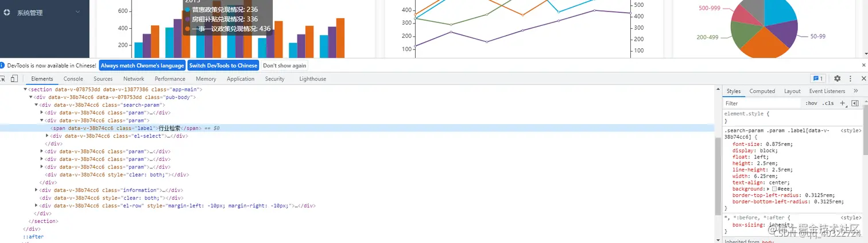This screenshot has width=868, height=243.
Task: Select the closing </section> tag row
Action: pos(44,221)
